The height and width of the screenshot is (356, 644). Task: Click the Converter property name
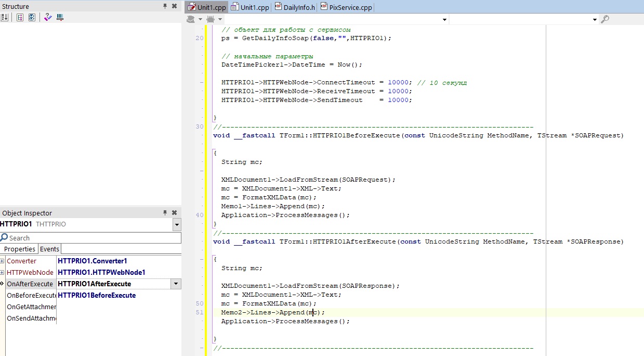[22, 261]
